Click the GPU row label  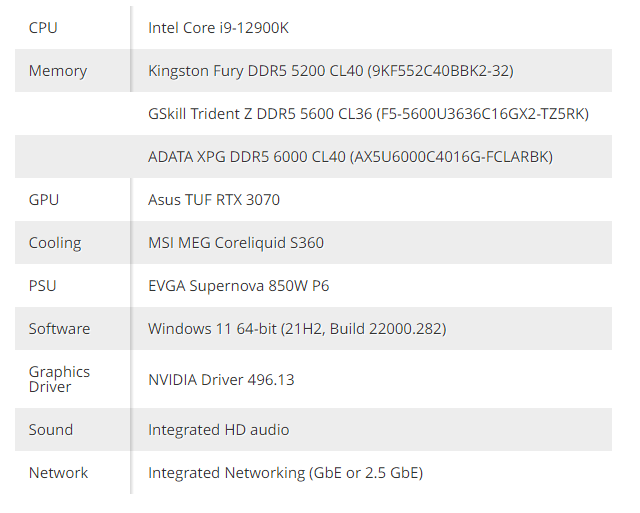pos(44,200)
